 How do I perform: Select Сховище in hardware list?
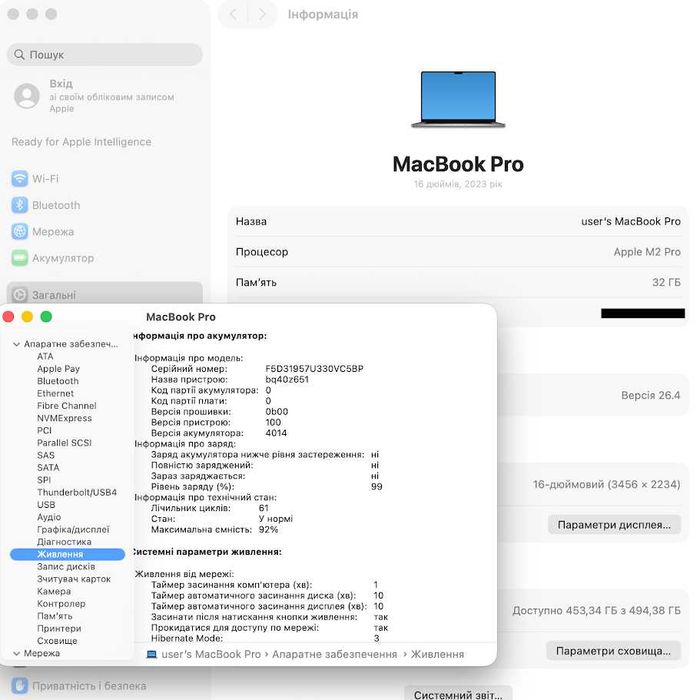click(57, 641)
